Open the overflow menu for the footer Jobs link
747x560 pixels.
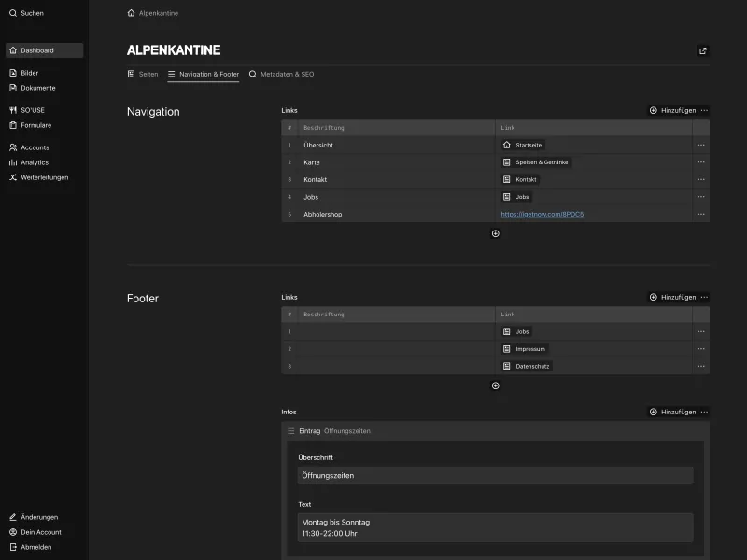[x=701, y=331]
